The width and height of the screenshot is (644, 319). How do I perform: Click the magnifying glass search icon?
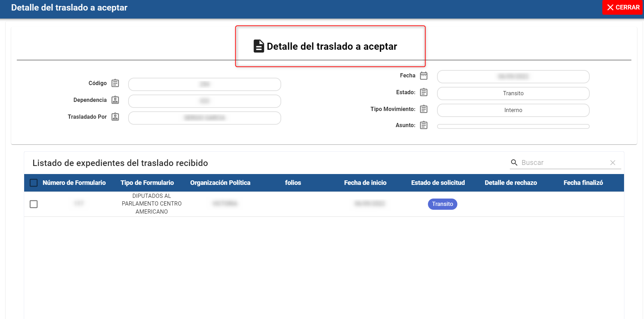(514, 162)
